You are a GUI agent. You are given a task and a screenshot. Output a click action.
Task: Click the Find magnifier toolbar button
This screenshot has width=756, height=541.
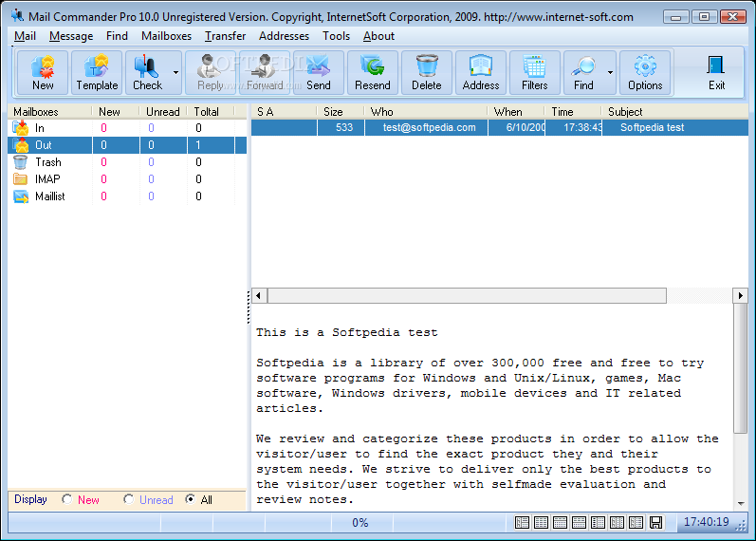coord(583,72)
